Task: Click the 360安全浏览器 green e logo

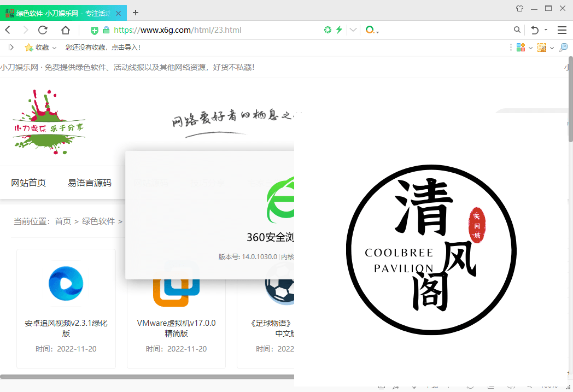Action: pyautogui.click(x=280, y=200)
